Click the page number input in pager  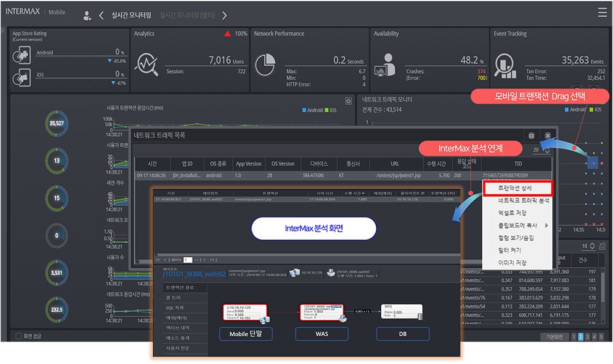pyautogui.click(x=188, y=260)
